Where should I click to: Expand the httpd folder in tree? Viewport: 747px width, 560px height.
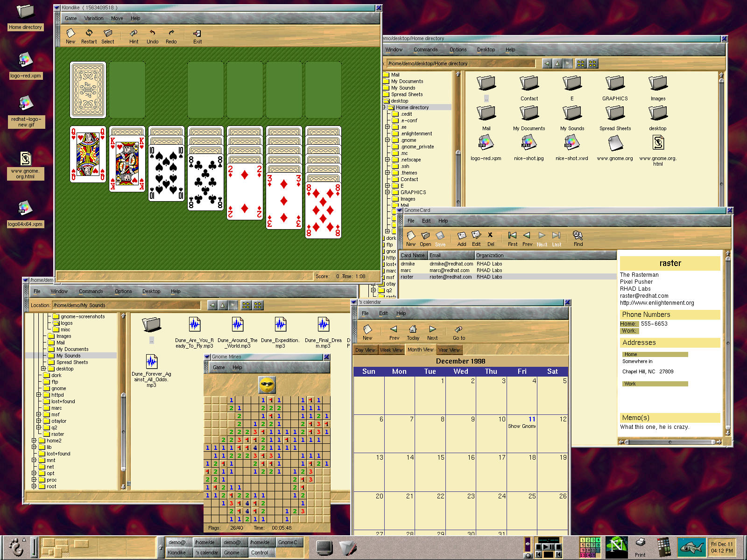coord(39,395)
